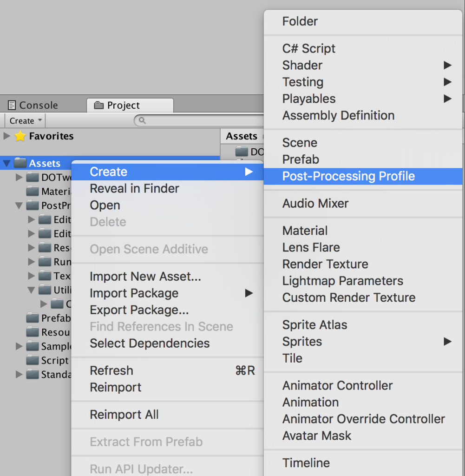Screen dimensions: 465x476
Task: Click the Favorites star icon
Action: click(x=20, y=136)
